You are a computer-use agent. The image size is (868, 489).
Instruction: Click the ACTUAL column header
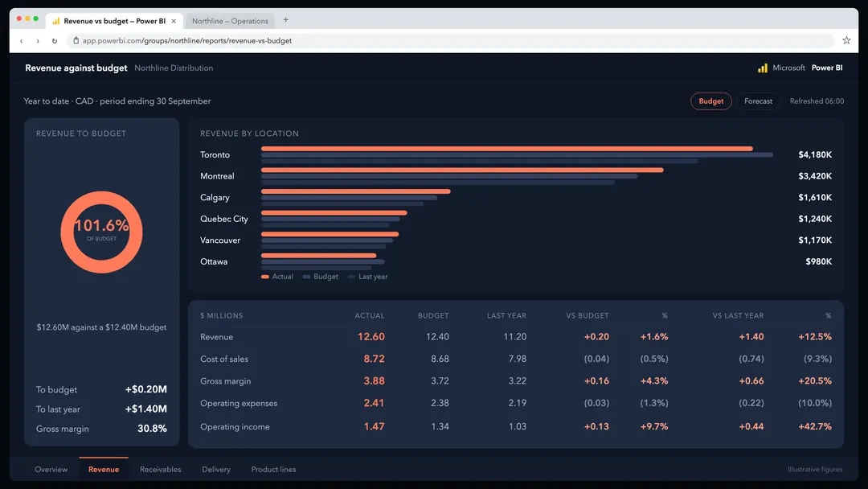(369, 315)
